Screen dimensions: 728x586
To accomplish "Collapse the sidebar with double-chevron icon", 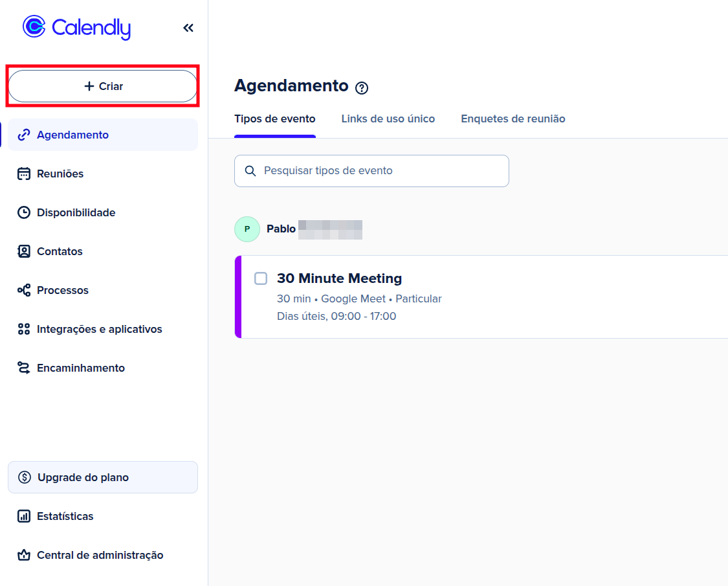I will [188, 28].
